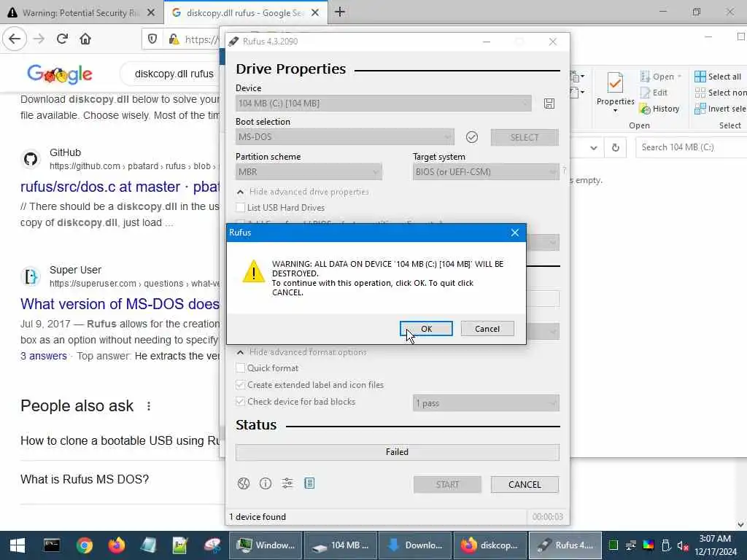This screenshot has height=560, width=747.
Task: Launch Chrome from the taskbar
Action: pos(85,545)
